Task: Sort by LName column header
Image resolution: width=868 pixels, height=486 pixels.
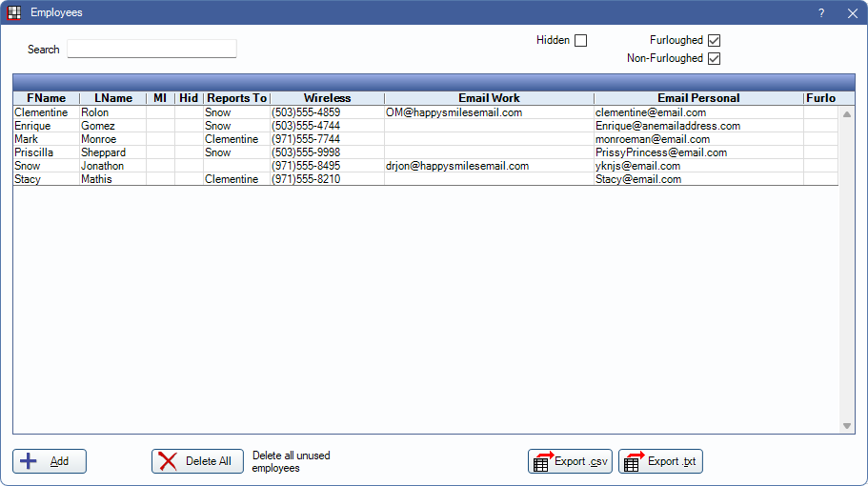Action: pyautogui.click(x=112, y=98)
